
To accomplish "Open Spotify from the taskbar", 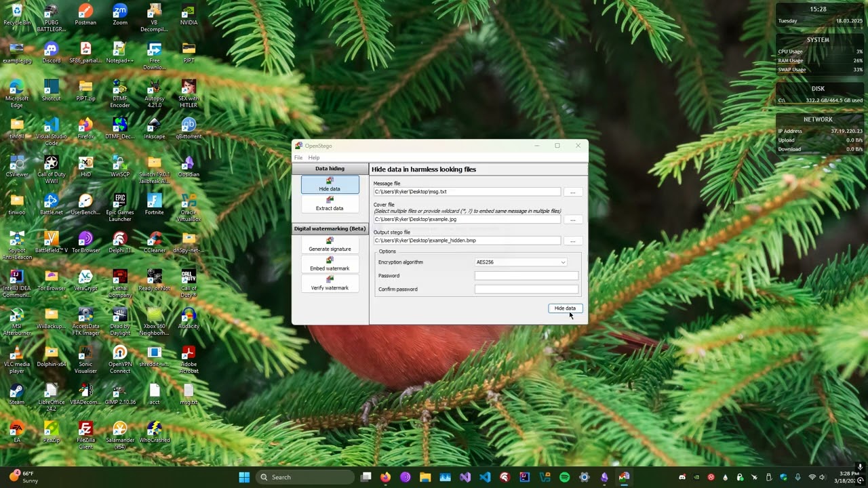I will click(564, 477).
